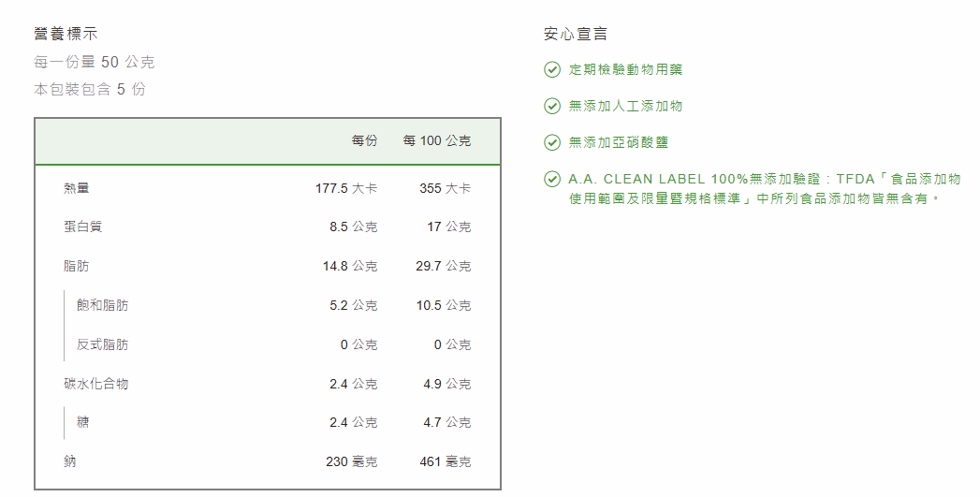Click the 反式脂肪 sub-row label

103,344
